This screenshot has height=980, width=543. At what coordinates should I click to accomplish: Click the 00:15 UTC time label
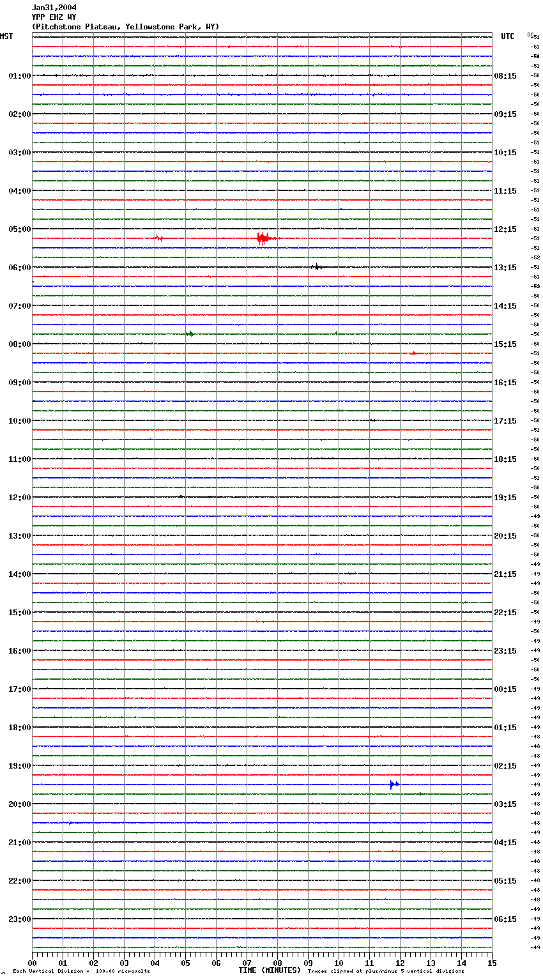click(x=505, y=689)
